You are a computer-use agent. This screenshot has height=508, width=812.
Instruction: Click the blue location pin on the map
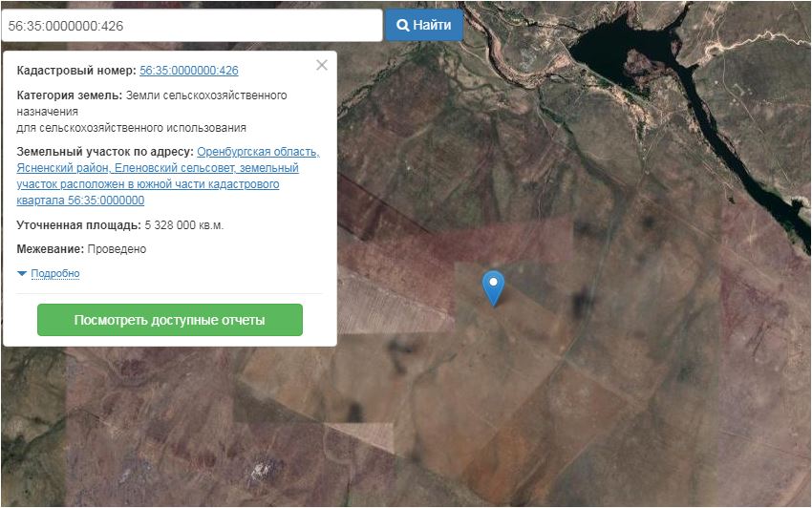tap(493, 286)
